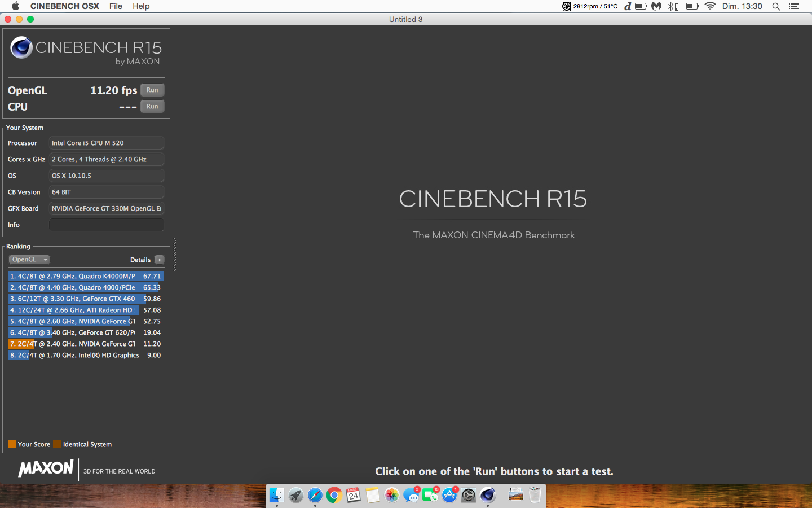
Task: Click the italic 'd' menu bar icon
Action: click(x=628, y=6)
